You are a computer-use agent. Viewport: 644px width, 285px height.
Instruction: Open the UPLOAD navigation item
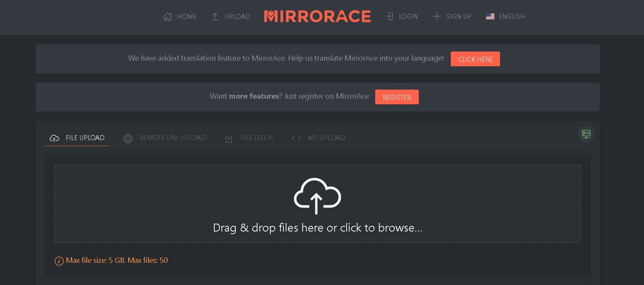238,17
